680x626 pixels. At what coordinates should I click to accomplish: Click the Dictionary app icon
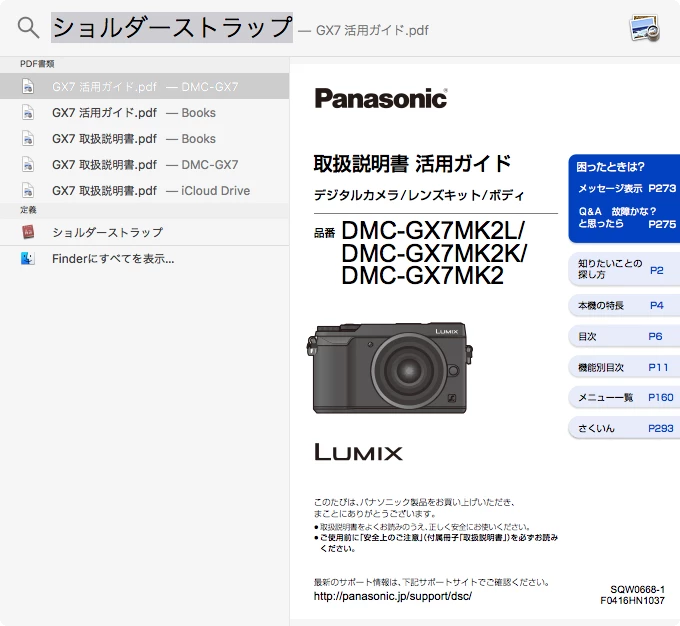pos(28,232)
